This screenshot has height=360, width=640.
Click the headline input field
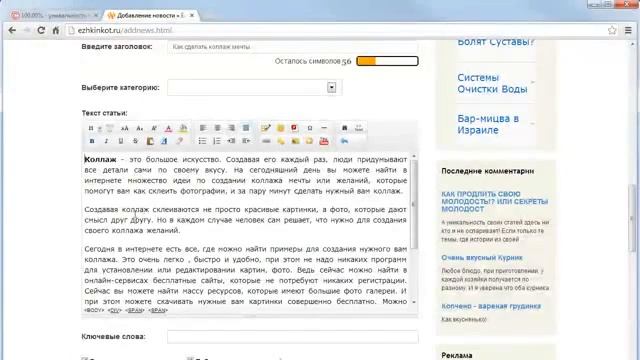click(x=293, y=47)
